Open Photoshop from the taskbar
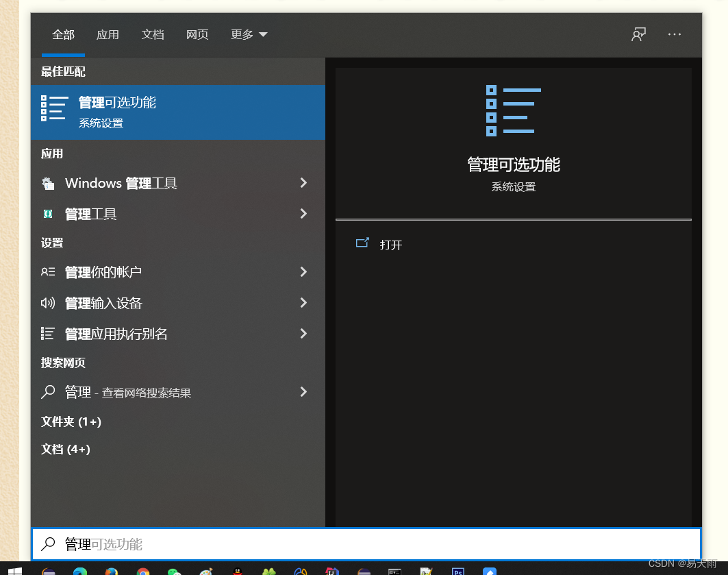The height and width of the screenshot is (575, 728). click(457, 570)
